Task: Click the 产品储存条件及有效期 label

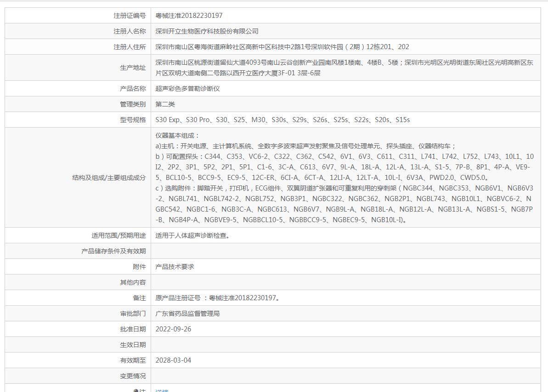Action: click(x=113, y=251)
